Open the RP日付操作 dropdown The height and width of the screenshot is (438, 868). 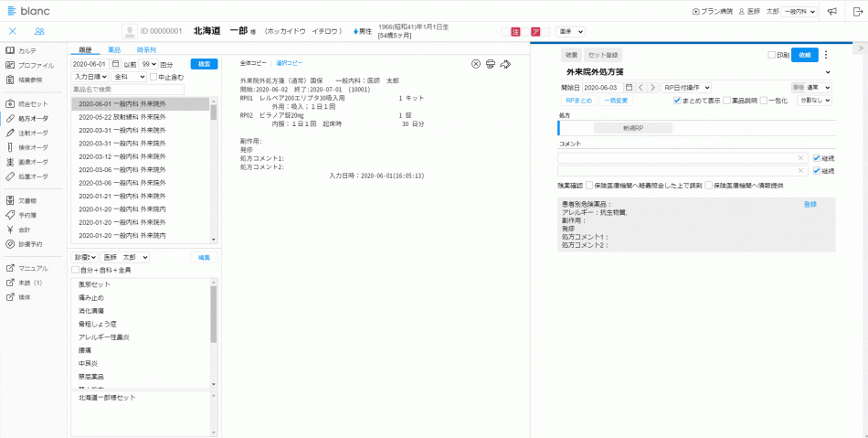coord(686,88)
